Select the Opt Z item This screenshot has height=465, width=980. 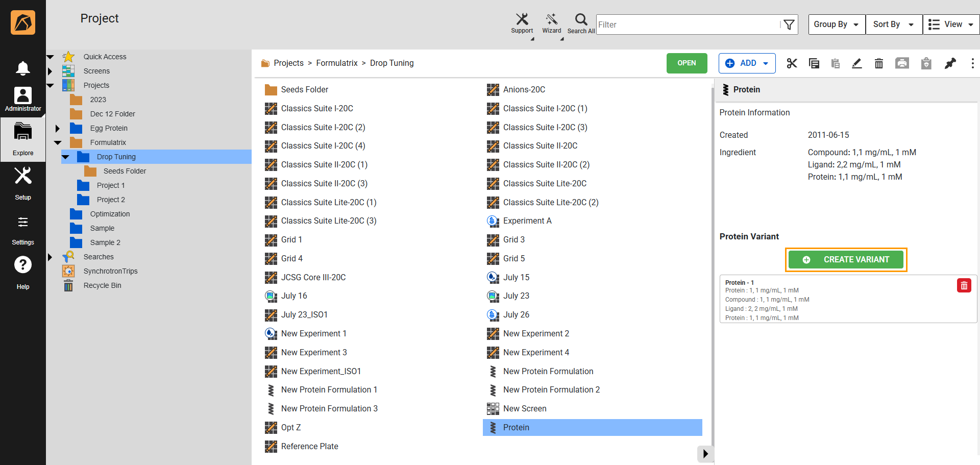[x=290, y=427]
